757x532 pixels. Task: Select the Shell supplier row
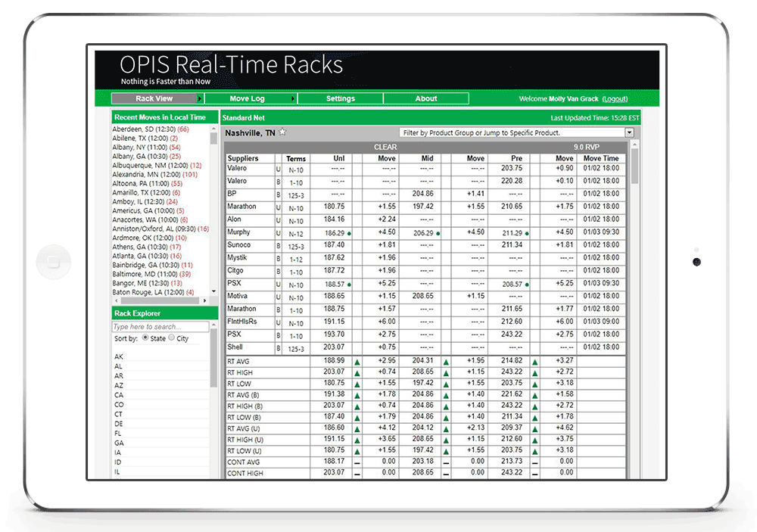425,347
